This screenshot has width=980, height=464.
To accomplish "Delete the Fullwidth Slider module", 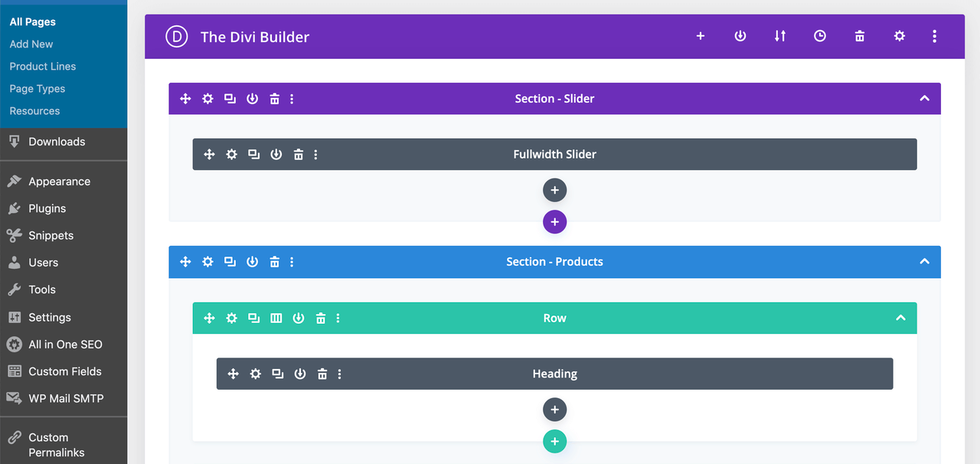I will click(x=298, y=155).
